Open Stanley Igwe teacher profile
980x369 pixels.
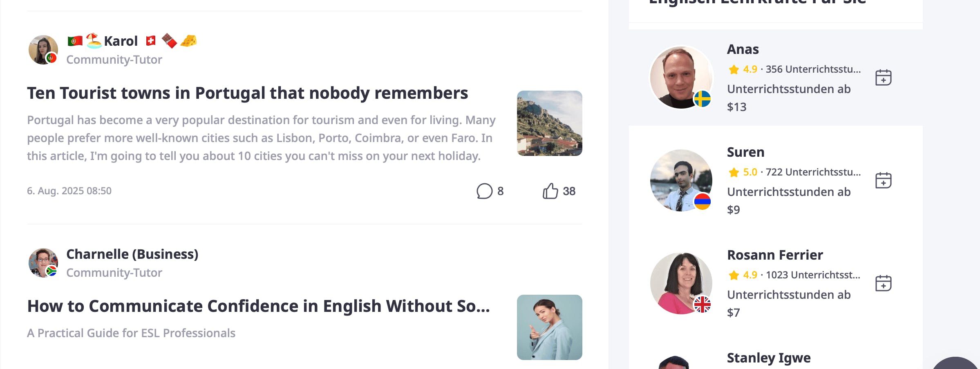click(769, 358)
